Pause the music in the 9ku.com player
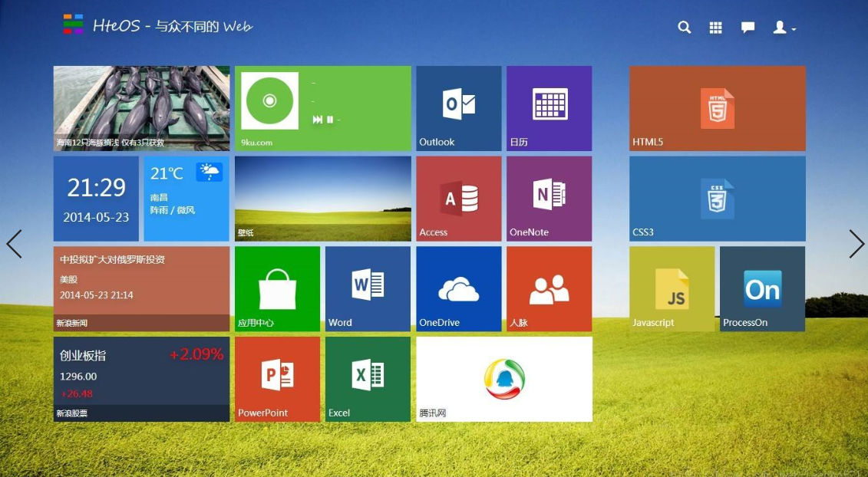 330,120
